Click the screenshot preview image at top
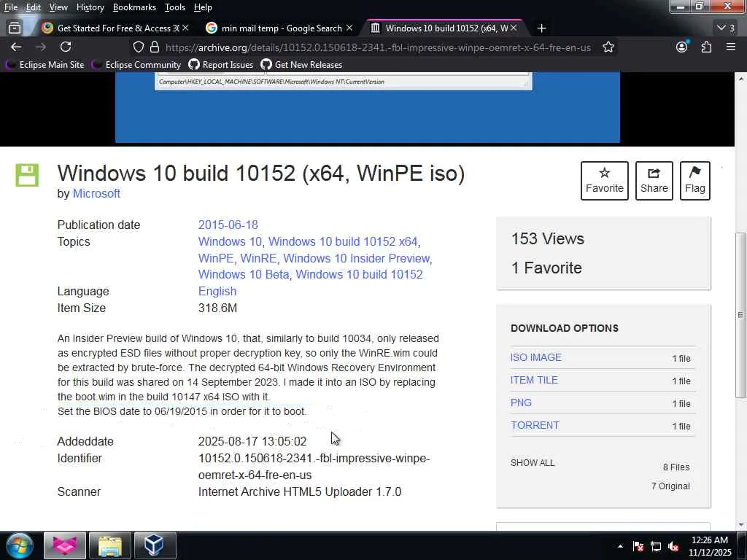The height and width of the screenshot is (560, 747). click(x=368, y=107)
